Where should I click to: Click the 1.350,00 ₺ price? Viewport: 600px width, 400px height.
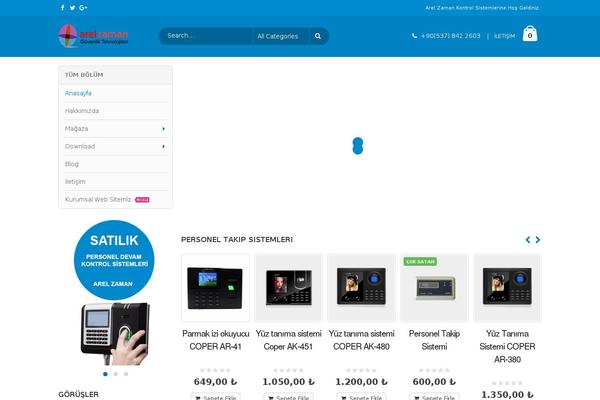coord(507,395)
